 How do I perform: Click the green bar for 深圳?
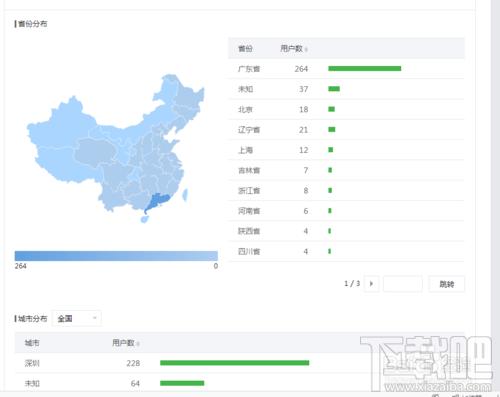click(235, 363)
